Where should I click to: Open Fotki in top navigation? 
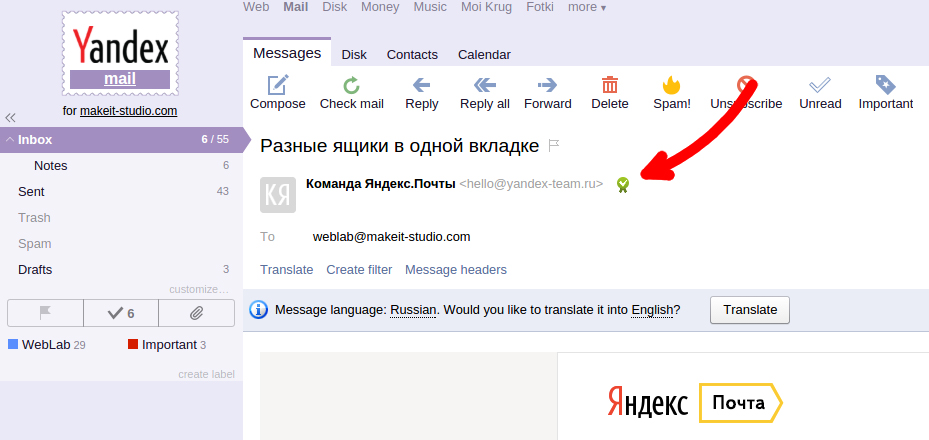(540, 7)
